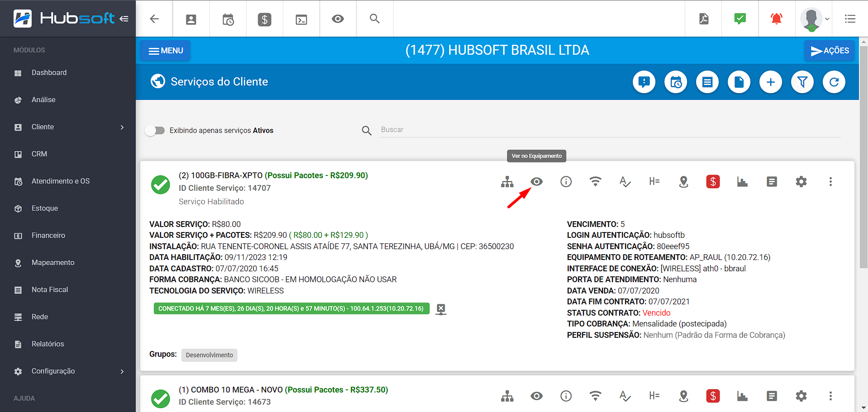Open info icon for COMBO 10 MEGA

click(566, 396)
